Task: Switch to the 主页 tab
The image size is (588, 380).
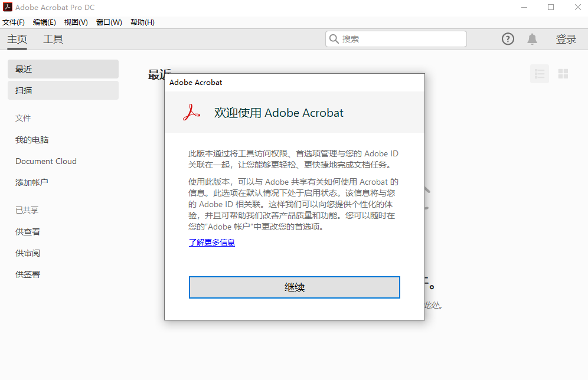Action: pos(17,39)
